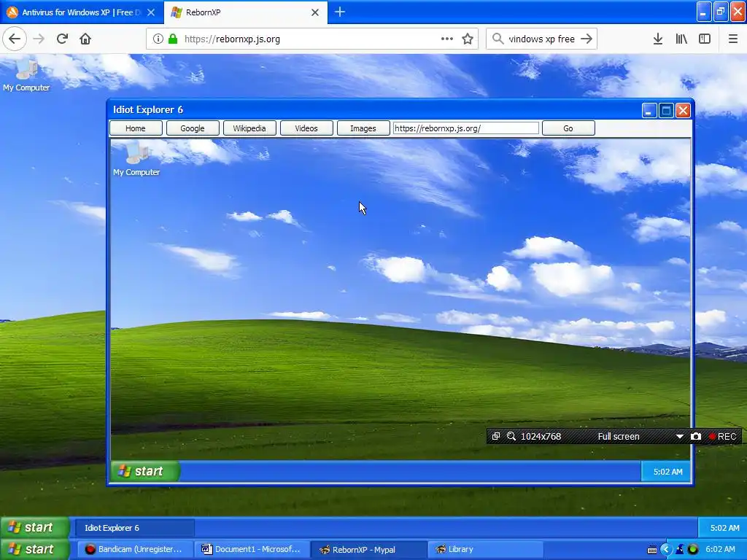
Task: Click the Idiot Explorer URL input field
Action: point(466,128)
